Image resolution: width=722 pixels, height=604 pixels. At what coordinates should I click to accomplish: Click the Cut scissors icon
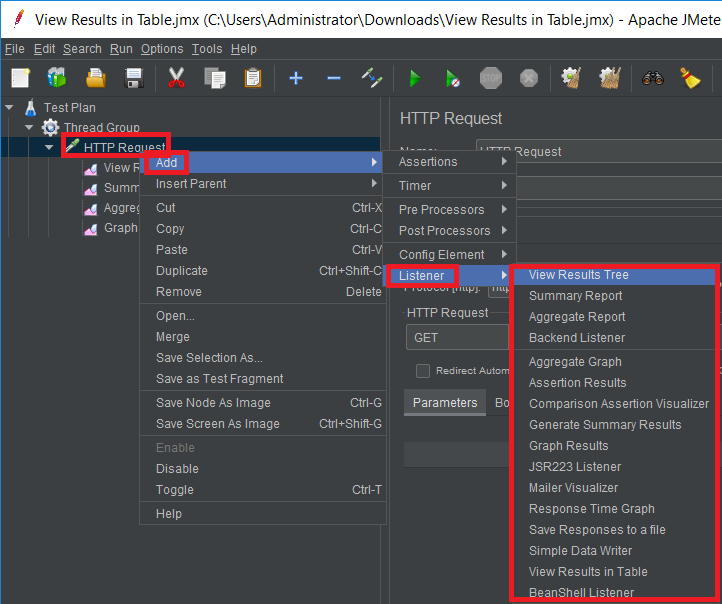(x=176, y=78)
